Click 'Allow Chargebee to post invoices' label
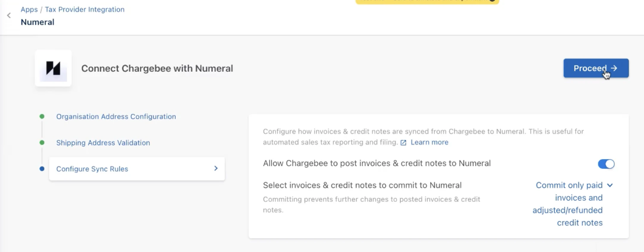The image size is (644, 252). [377, 163]
